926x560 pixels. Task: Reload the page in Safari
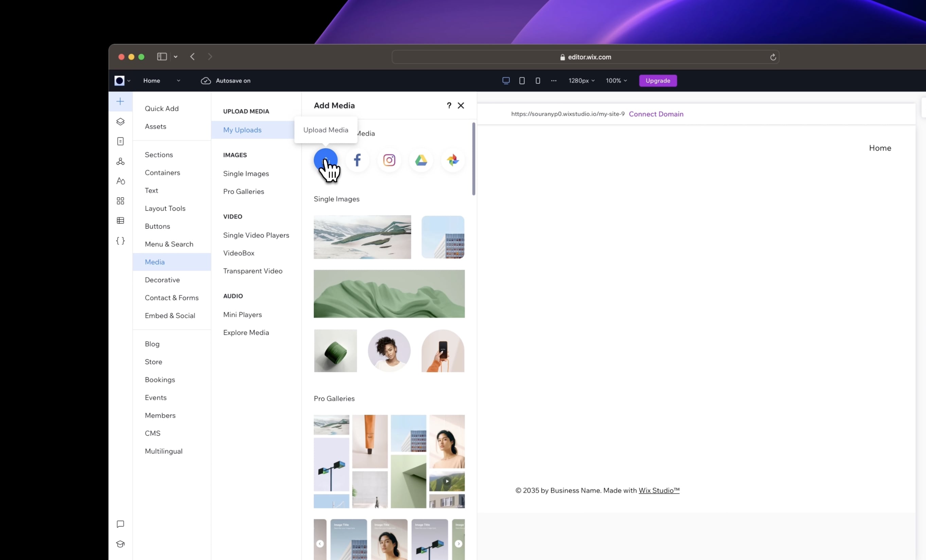773,57
